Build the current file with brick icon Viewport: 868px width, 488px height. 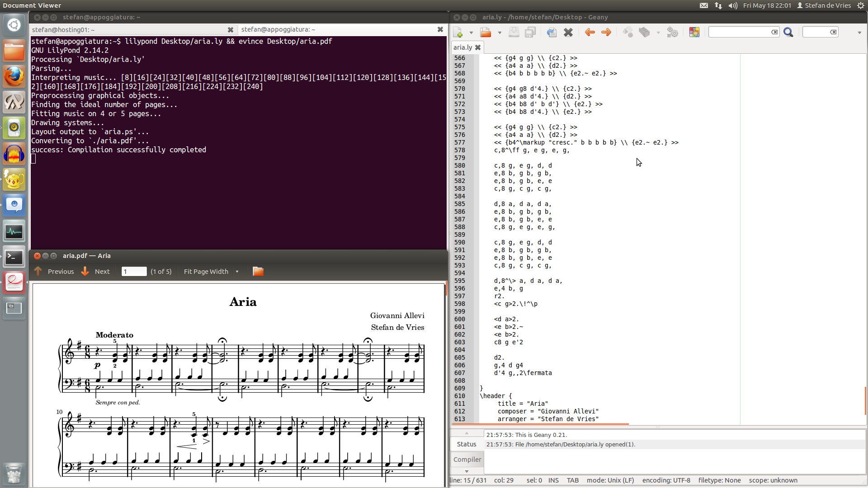[x=645, y=32]
